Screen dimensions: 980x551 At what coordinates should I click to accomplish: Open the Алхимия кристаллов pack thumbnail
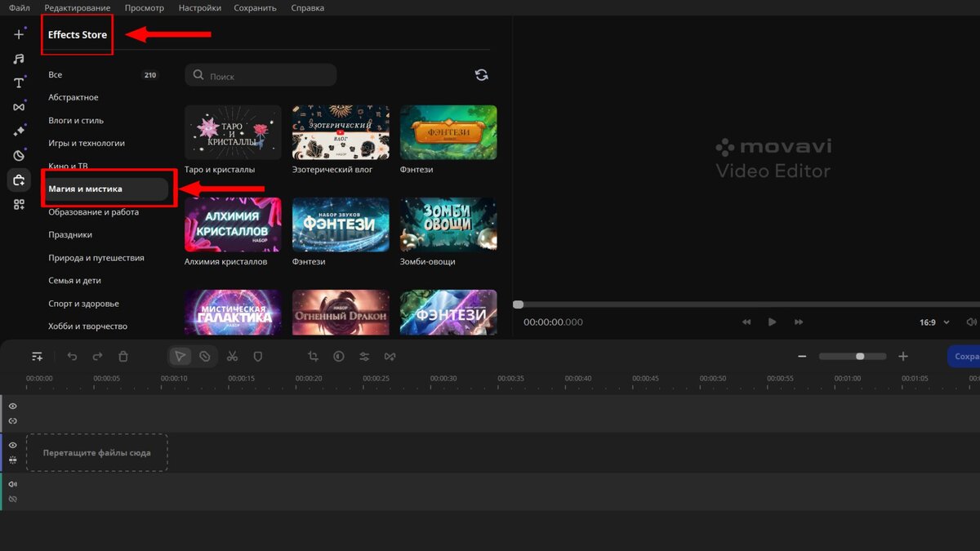233,224
